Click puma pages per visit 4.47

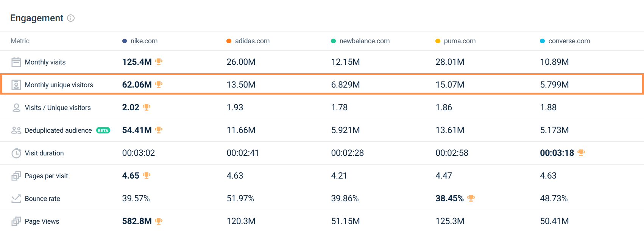point(444,176)
